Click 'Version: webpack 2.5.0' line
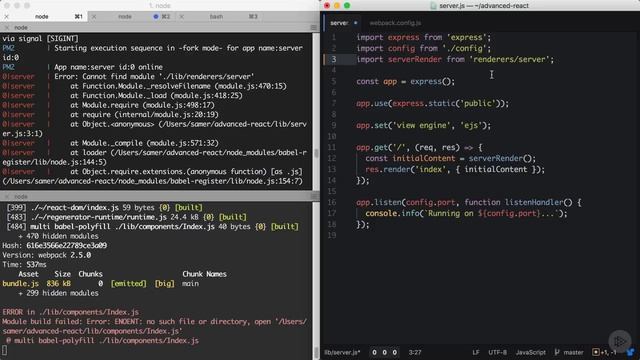 [47, 255]
